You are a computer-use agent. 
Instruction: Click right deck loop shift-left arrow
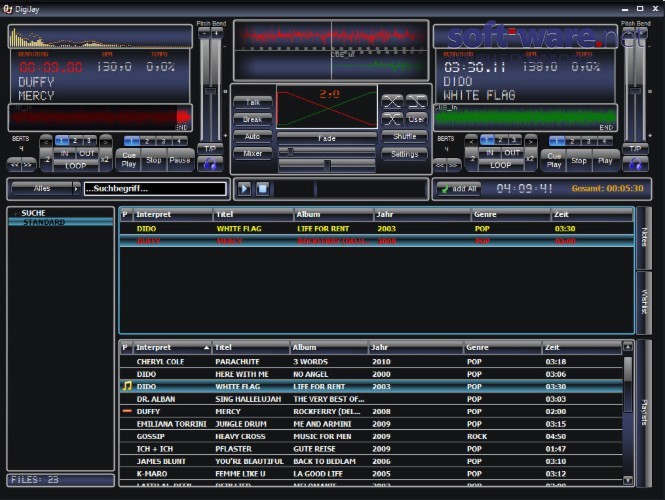[x=472, y=142]
